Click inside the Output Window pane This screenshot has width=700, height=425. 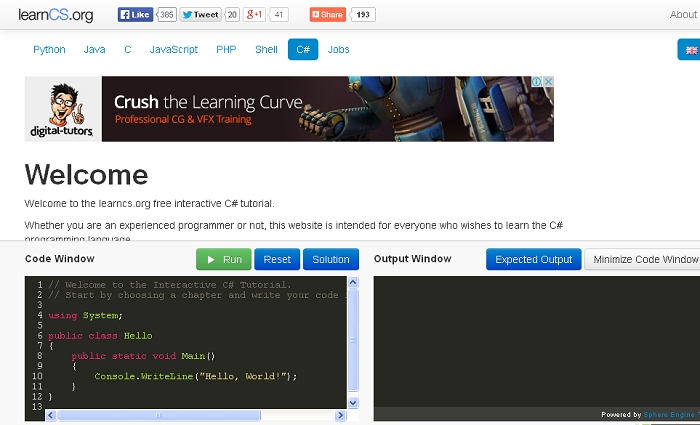pyautogui.click(x=537, y=342)
